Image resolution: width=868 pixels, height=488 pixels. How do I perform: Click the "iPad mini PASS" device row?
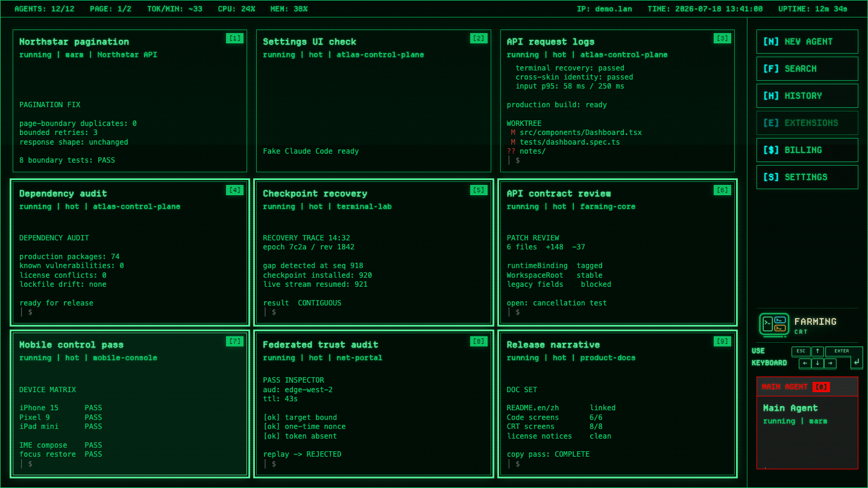tap(61, 427)
